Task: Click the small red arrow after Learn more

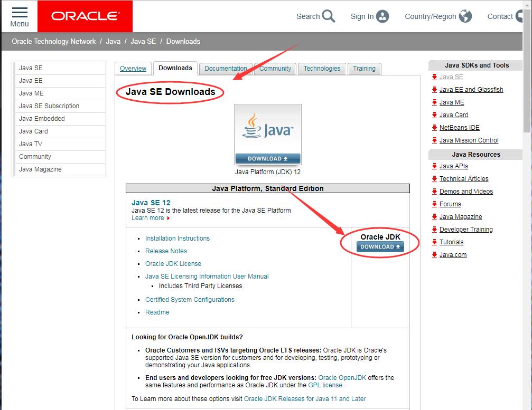Action: [x=168, y=218]
